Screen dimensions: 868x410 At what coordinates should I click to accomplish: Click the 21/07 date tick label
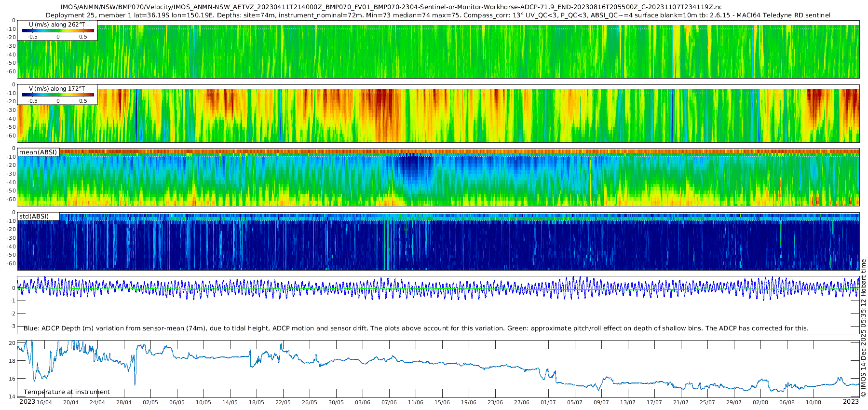681,402
